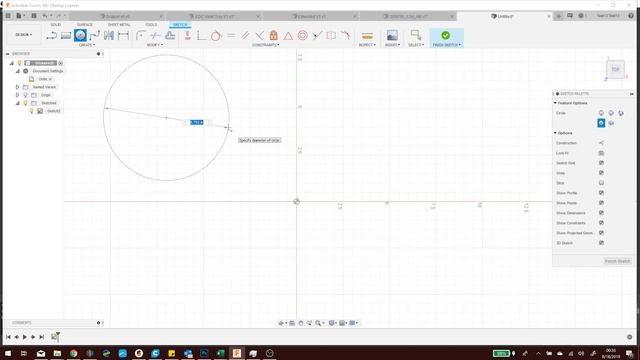Apply the Perpendicular constraint
Screen dimensions: 640x360
point(259,36)
